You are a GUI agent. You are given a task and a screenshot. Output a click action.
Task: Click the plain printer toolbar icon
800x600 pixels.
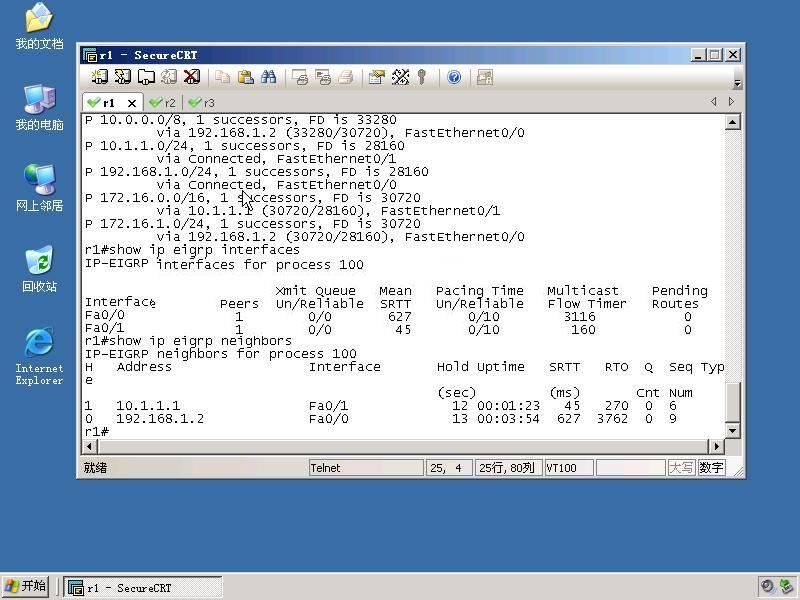(x=346, y=77)
